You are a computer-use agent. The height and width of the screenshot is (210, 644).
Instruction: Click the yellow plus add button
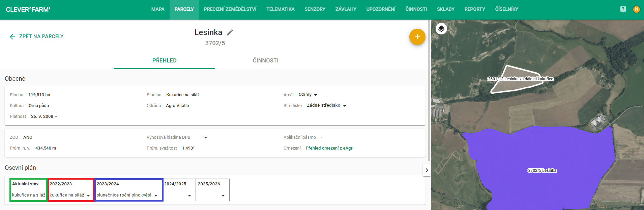417,37
